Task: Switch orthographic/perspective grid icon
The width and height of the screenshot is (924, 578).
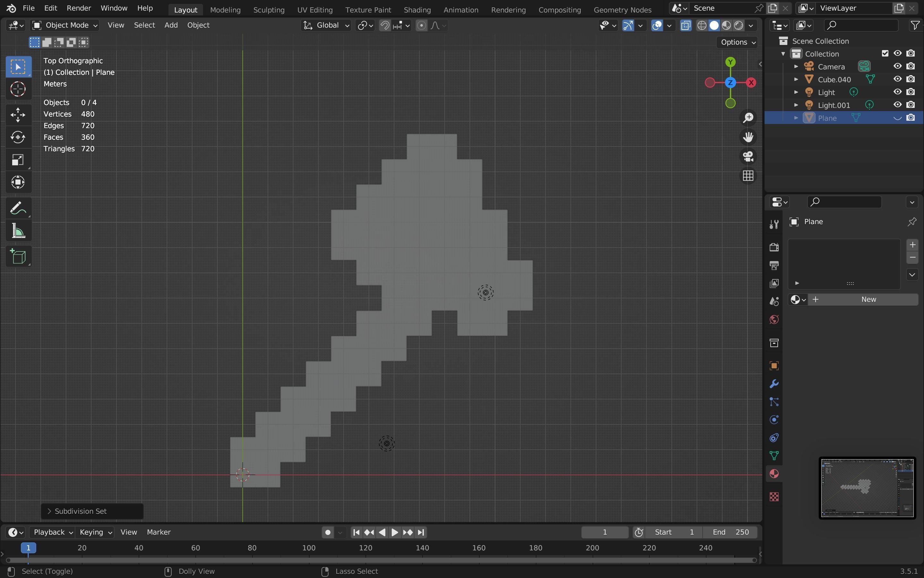Action: (748, 176)
